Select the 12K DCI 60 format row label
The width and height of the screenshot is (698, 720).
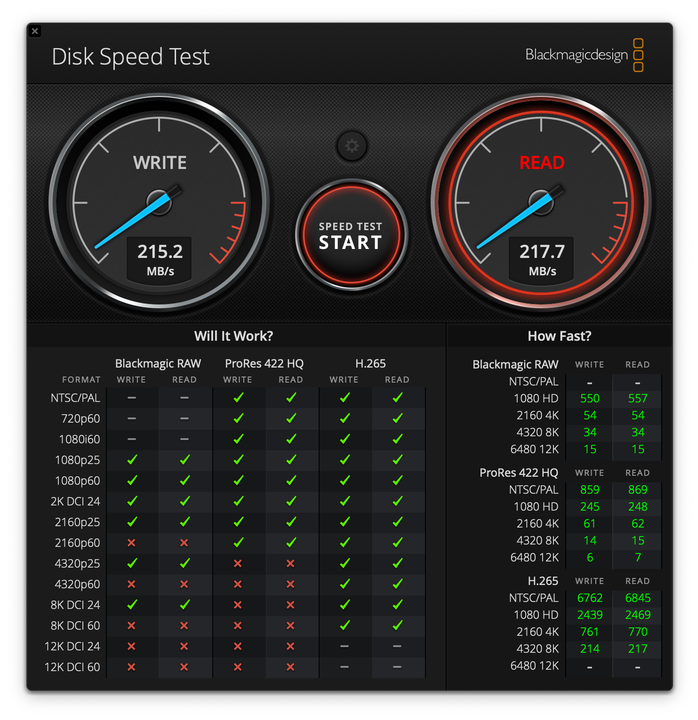tap(70, 667)
